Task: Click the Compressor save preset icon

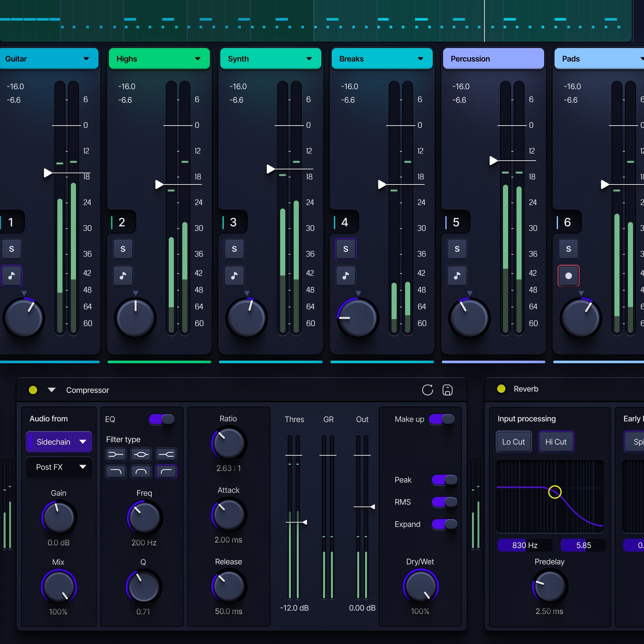Action: pos(447,390)
